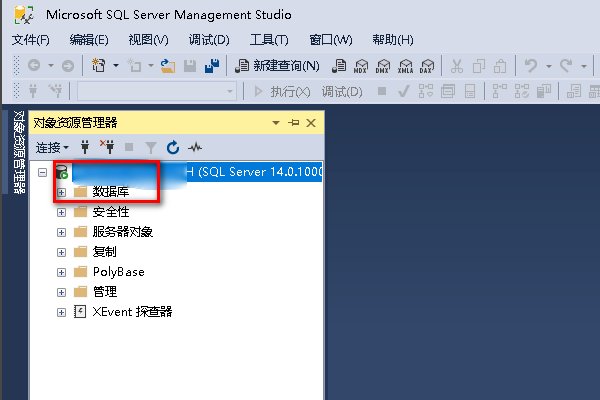This screenshot has height=400, width=600.
Task: Click the Activity Monitor pulse icon
Action: click(195, 147)
